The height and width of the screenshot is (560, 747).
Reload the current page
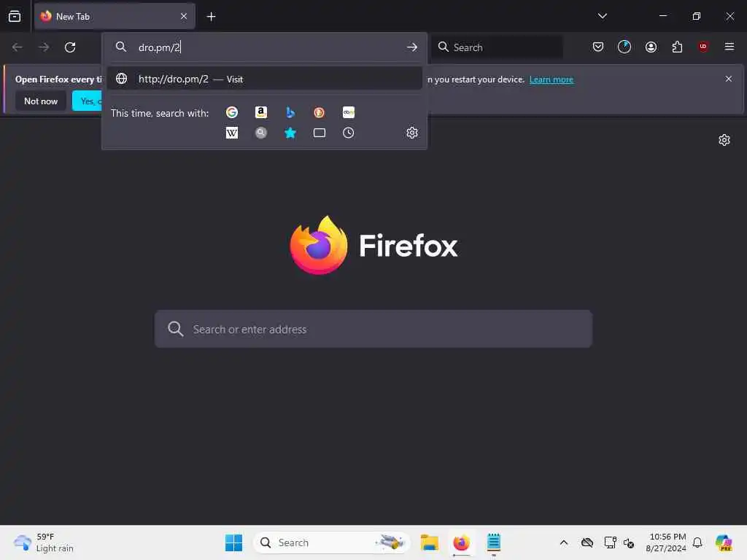pyautogui.click(x=70, y=47)
